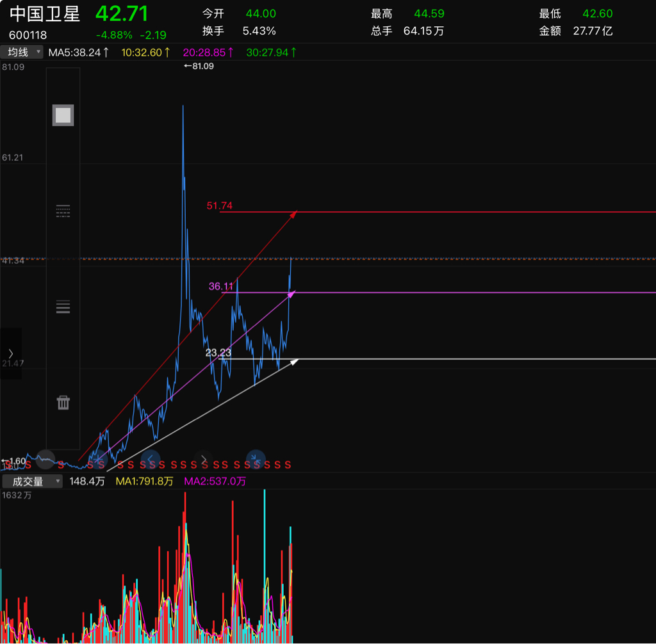656x644 pixels.
Task: Click the 1.60 low price annotation
Action: [14, 461]
